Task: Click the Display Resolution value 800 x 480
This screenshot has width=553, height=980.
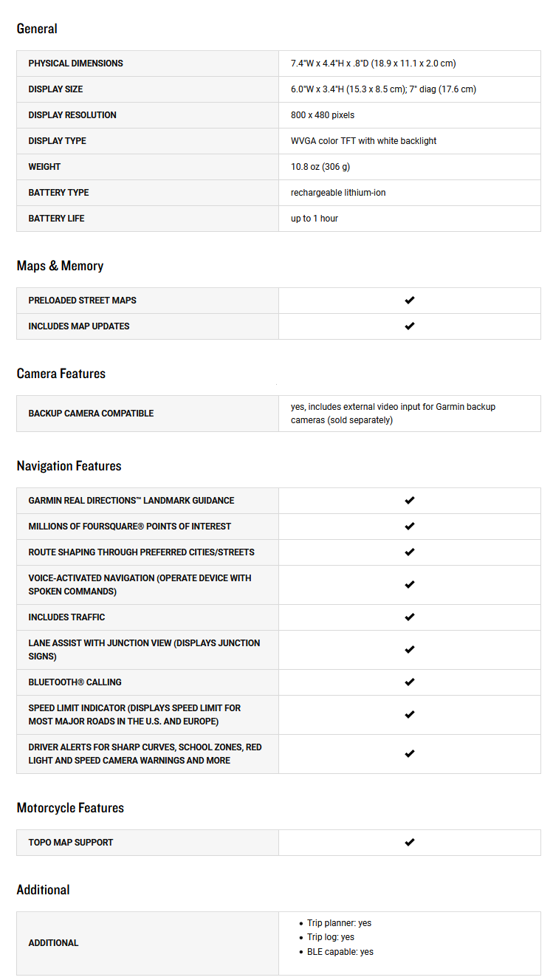Action: pos(322,115)
